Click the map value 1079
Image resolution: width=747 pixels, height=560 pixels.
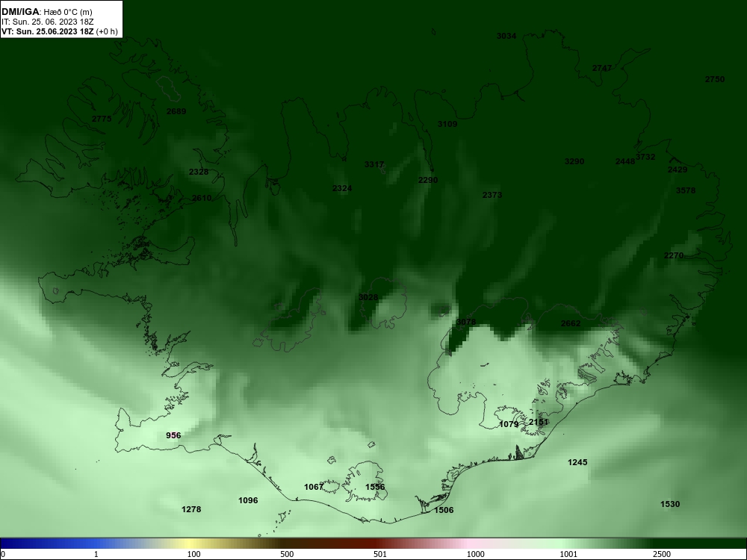pos(508,424)
